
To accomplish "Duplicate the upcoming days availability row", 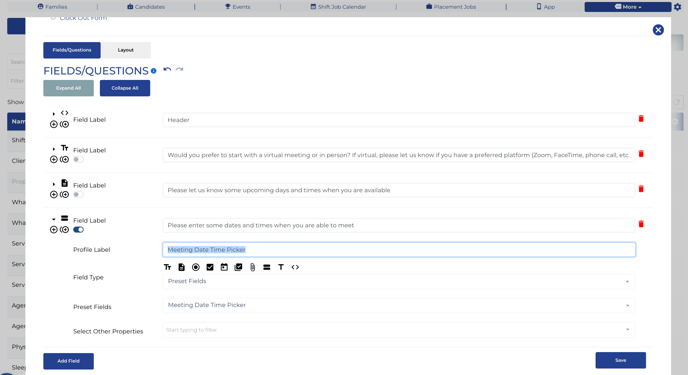I will (64, 195).
